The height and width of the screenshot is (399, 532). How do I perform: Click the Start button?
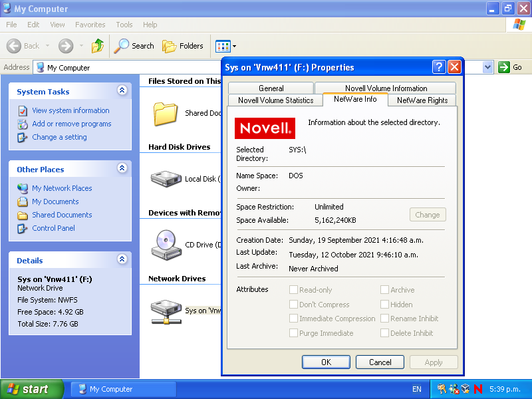(x=31, y=389)
